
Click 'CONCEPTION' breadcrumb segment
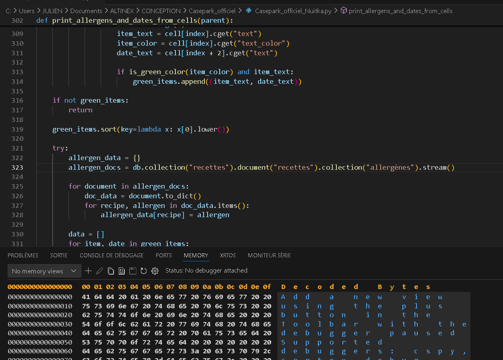click(161, 11)
